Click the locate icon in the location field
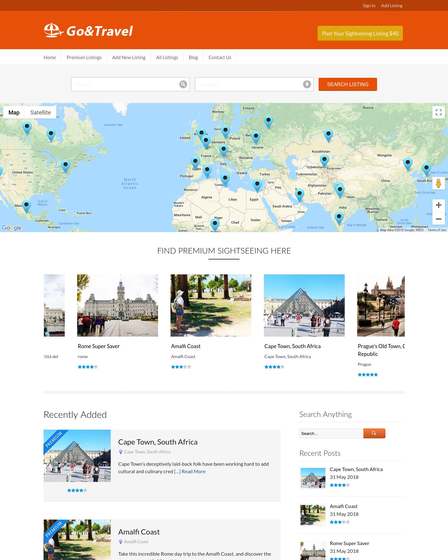Image resolution: width=448 pixels, height=560 pixels. [x=307, y=84]
